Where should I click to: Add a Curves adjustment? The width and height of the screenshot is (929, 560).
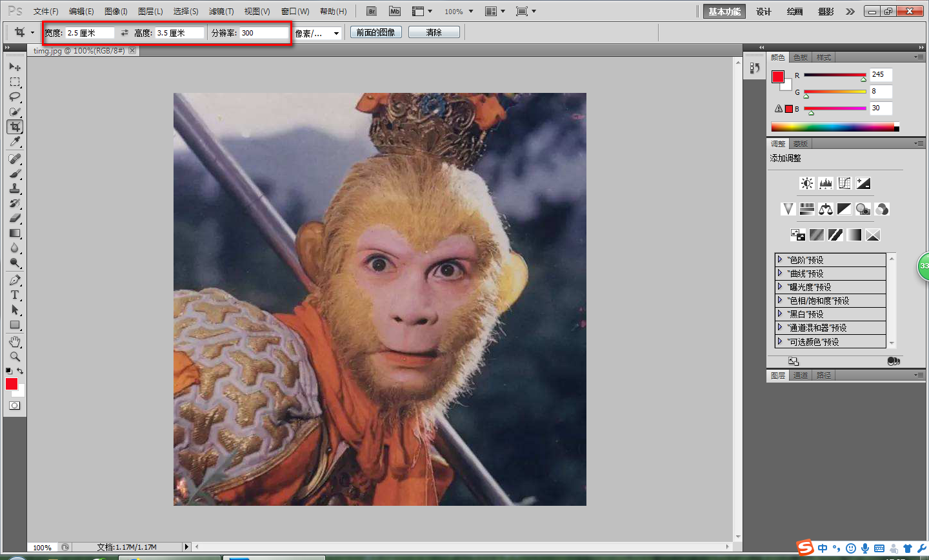tap(844, 183)
